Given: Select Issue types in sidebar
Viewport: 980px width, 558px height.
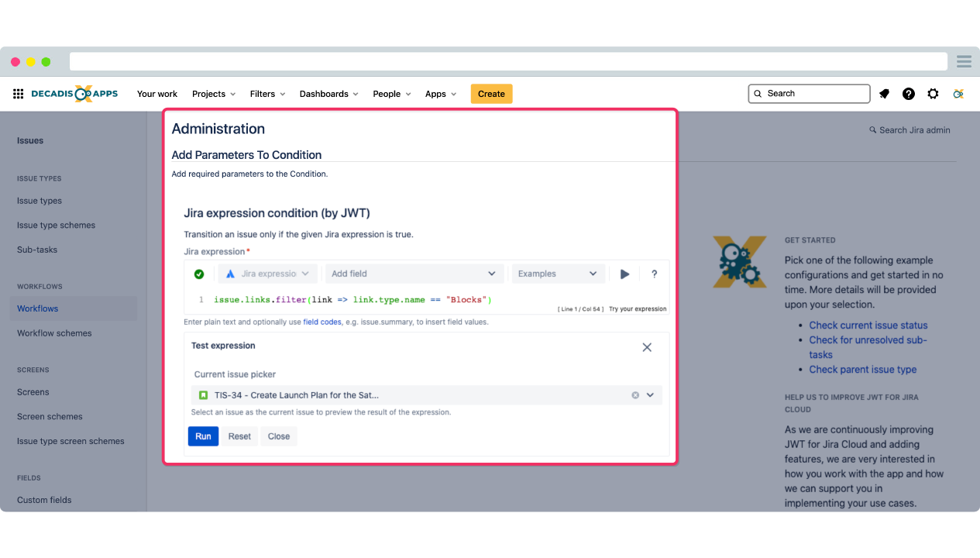Looking at the screenshot, I should (40, 201).
